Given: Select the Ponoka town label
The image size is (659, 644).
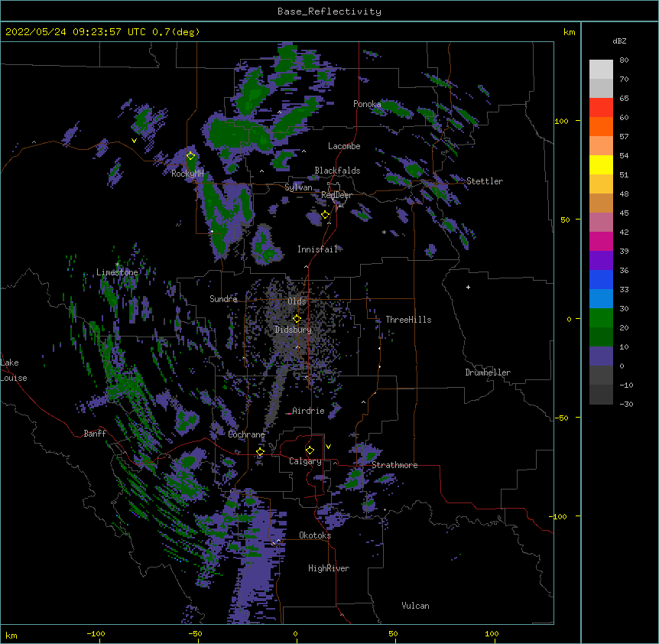Looking at the screenshot, I should (367, 104).
